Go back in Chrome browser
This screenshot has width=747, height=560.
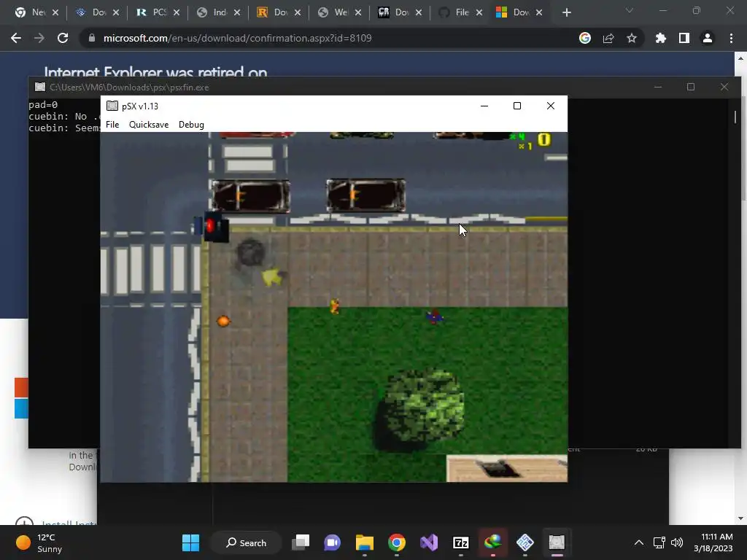pyautogui.click(x=16, y=38)
